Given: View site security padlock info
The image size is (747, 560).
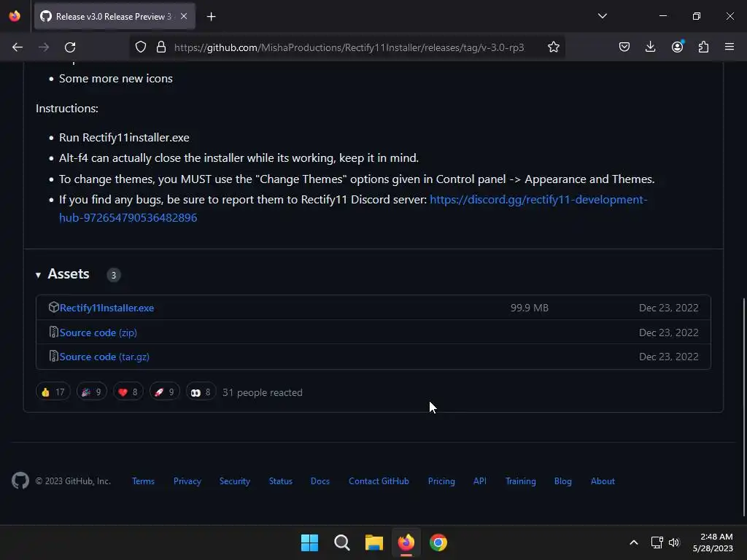Looking at the screenshot, I should point(161,47).
